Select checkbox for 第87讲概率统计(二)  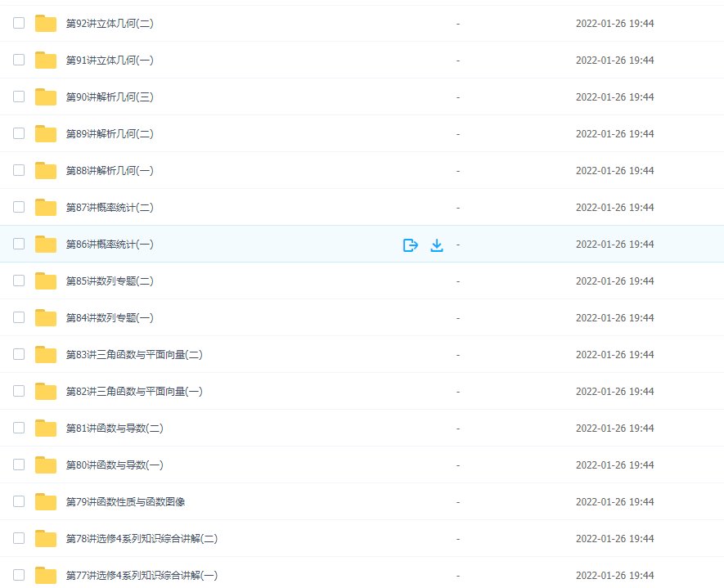coord(19,207)
